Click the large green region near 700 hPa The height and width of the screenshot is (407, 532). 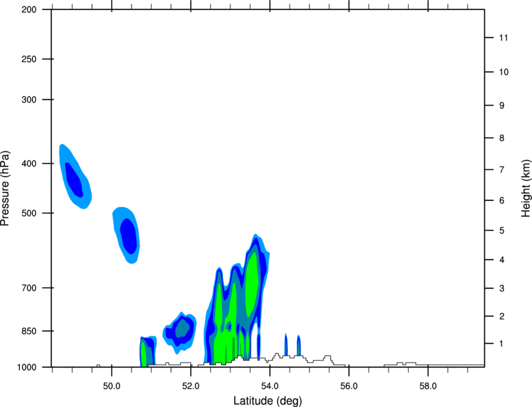(252, 284)
